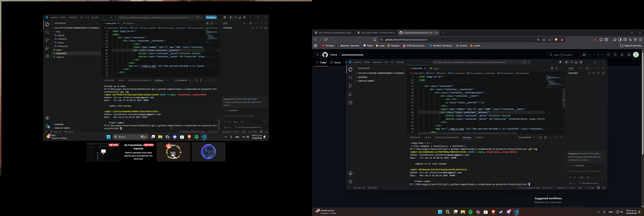The height and width of the screenshot is (216, 644).
Task: Click main branch button in front VS Code status bar
Action: click(357, 188)
